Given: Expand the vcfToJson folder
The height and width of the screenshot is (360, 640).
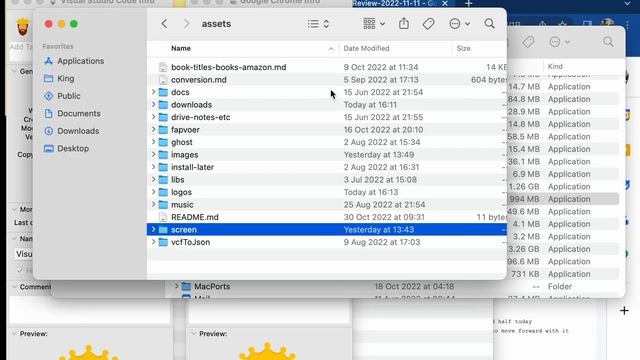Looking at the screenshot, I should (153, 242).
